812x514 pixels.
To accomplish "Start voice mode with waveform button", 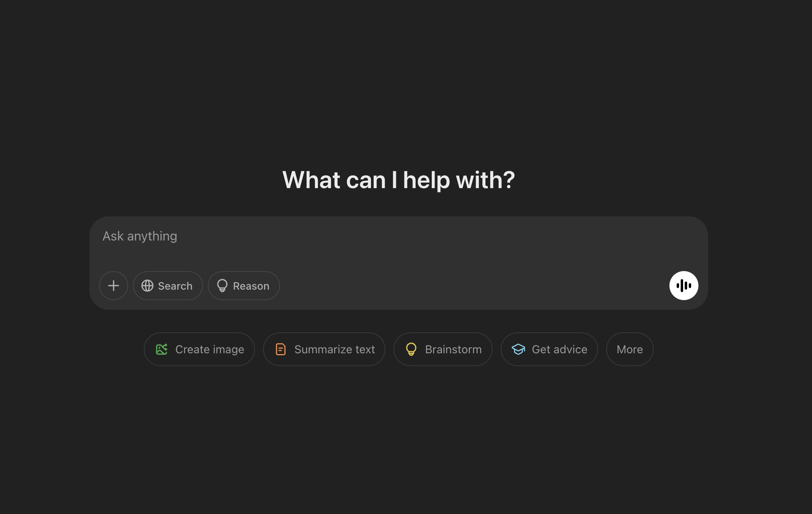I will click(x=684, y=286).
